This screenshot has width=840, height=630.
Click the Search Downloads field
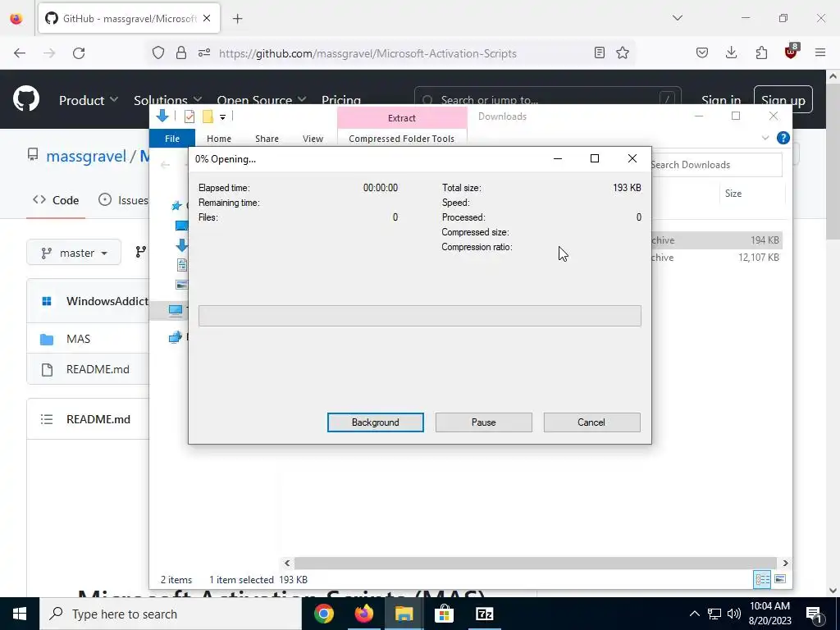tap(715, 164)
